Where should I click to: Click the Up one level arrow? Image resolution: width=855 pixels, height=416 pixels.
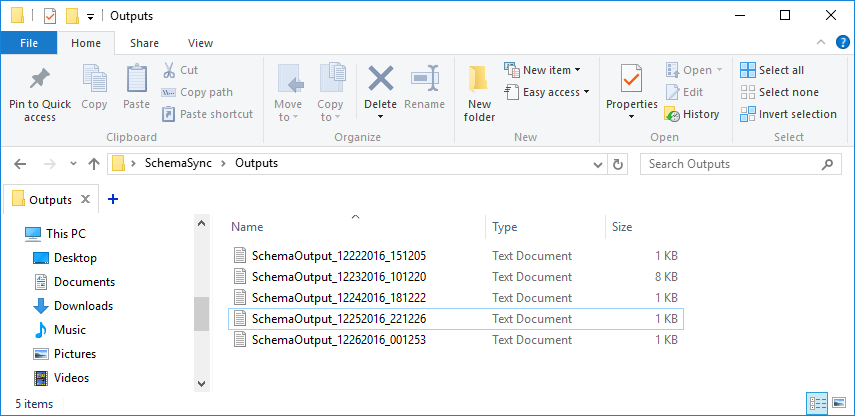pyautogui.click(x=93, y=164)
